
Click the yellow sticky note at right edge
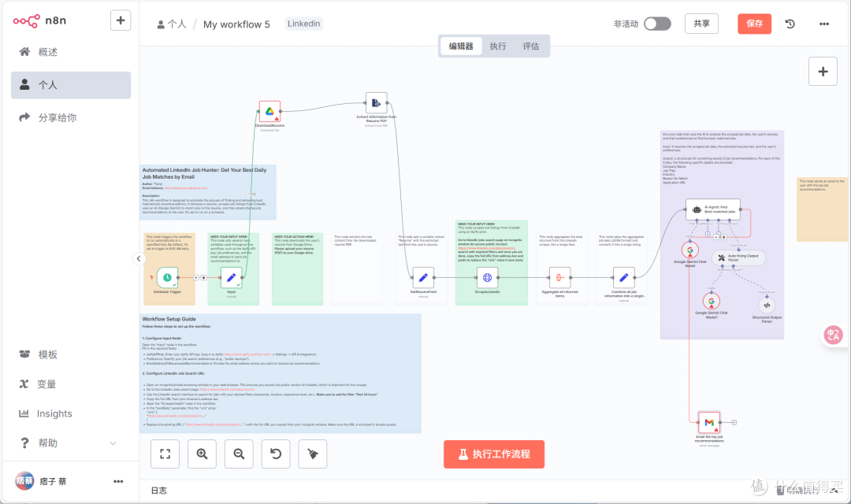coord(823,209)
